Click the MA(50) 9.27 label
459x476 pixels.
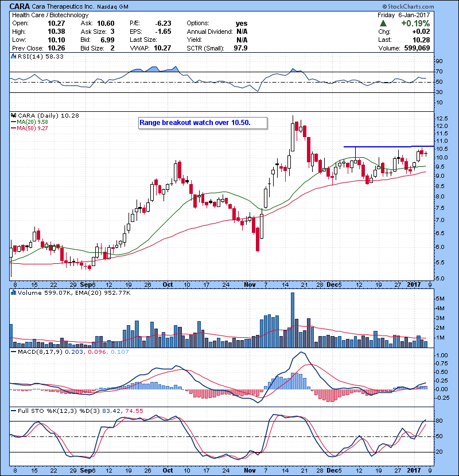click(33, 128)
